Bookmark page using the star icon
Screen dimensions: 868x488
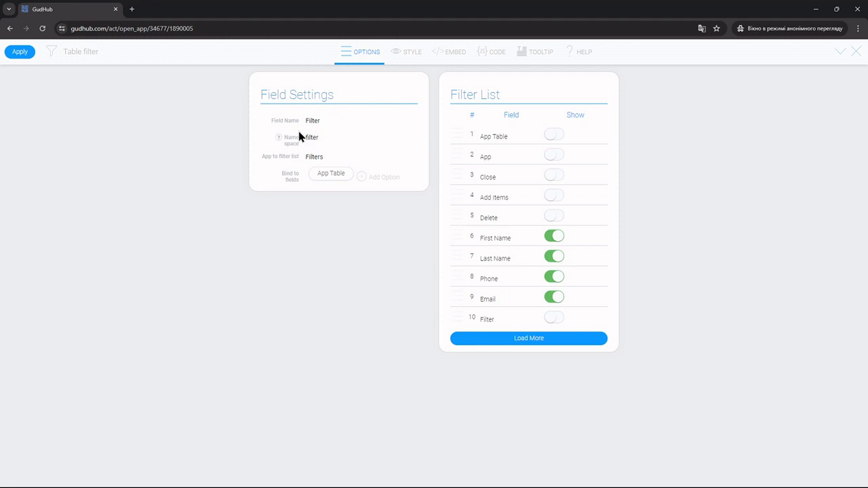click(x=717, y=28)
